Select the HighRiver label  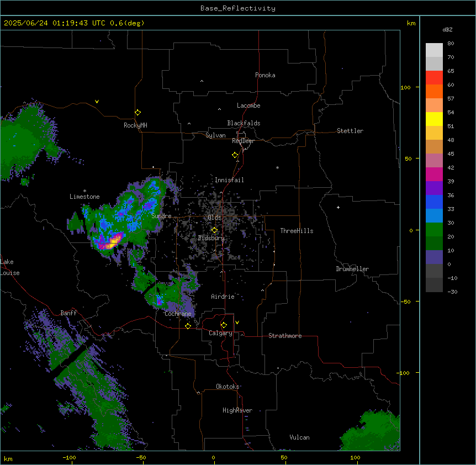(x=237, y=410)
